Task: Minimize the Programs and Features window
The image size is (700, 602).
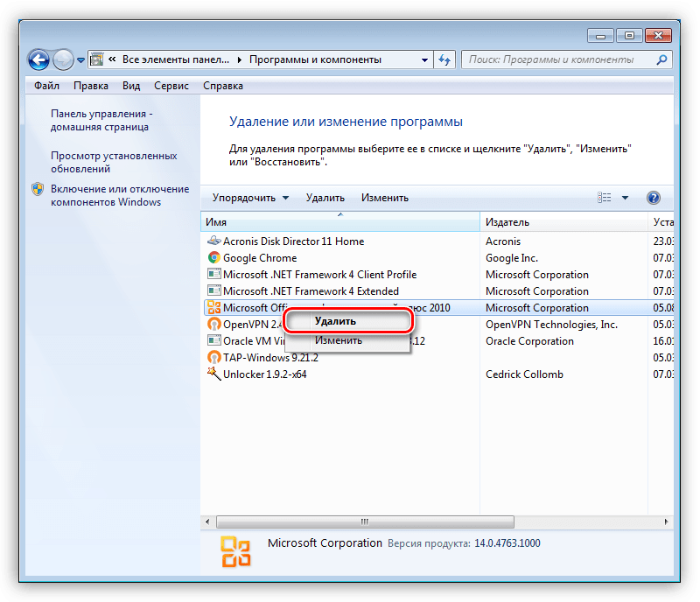Action: tap(600, 36)
